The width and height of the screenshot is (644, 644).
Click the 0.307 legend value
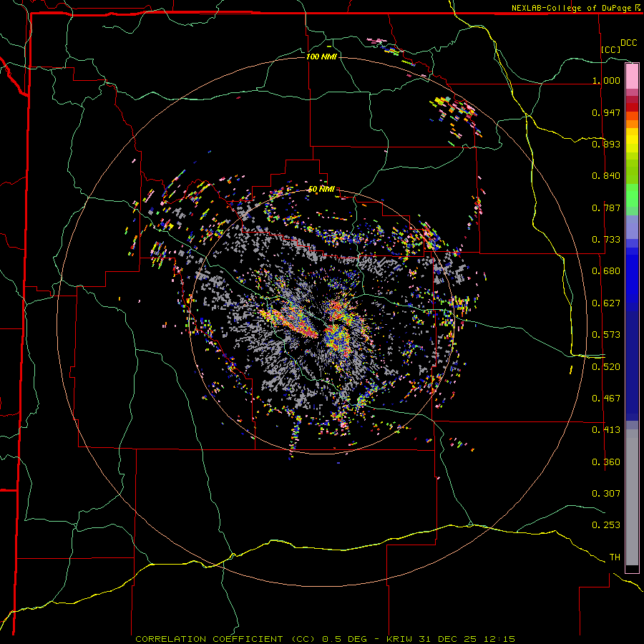point(606,494)
